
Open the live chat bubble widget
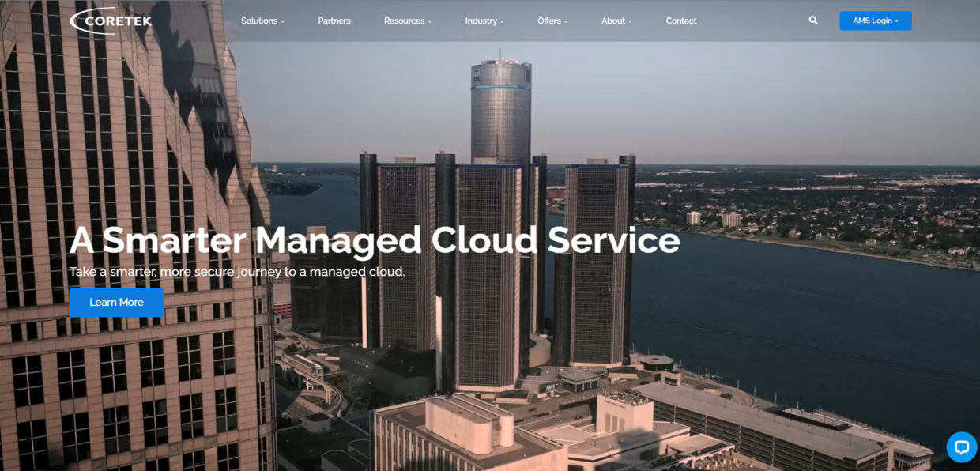point(961,447)
